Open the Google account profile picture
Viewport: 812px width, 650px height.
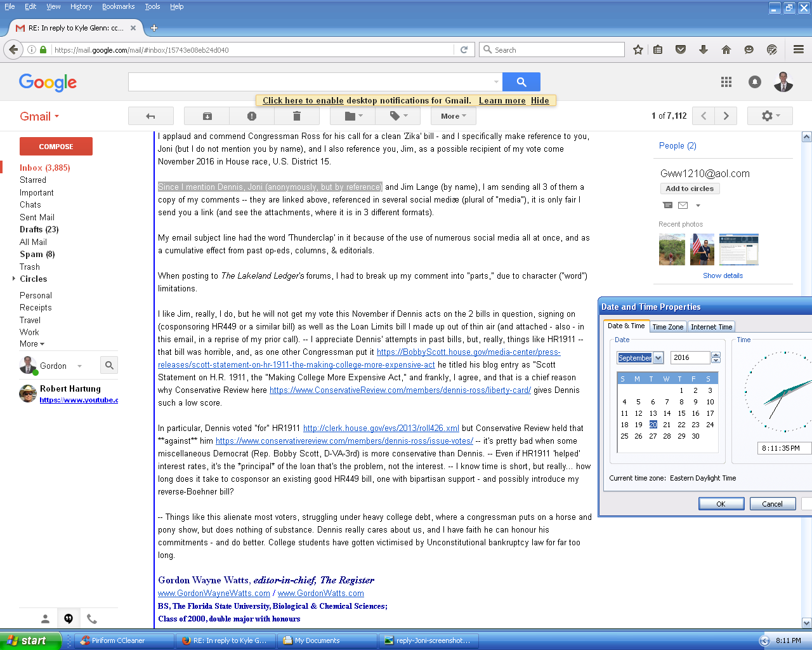(x=783, y=82)
